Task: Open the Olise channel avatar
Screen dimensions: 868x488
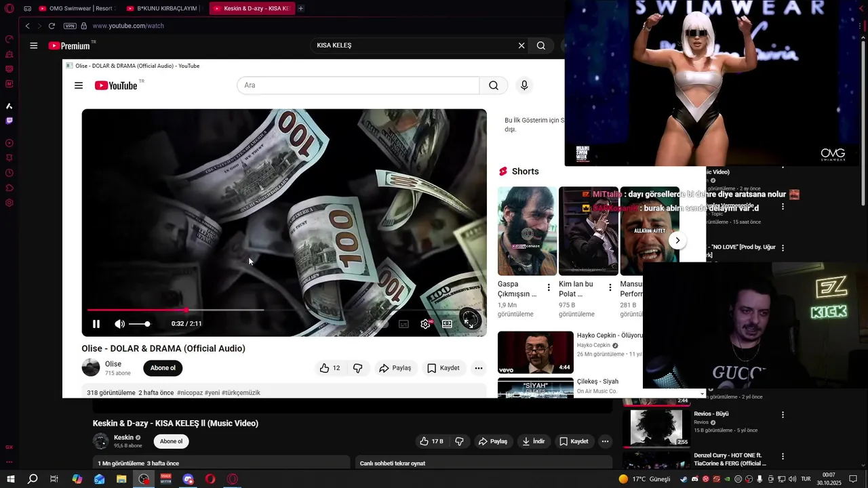Action: pyautogui.click(x=91, y=368)
